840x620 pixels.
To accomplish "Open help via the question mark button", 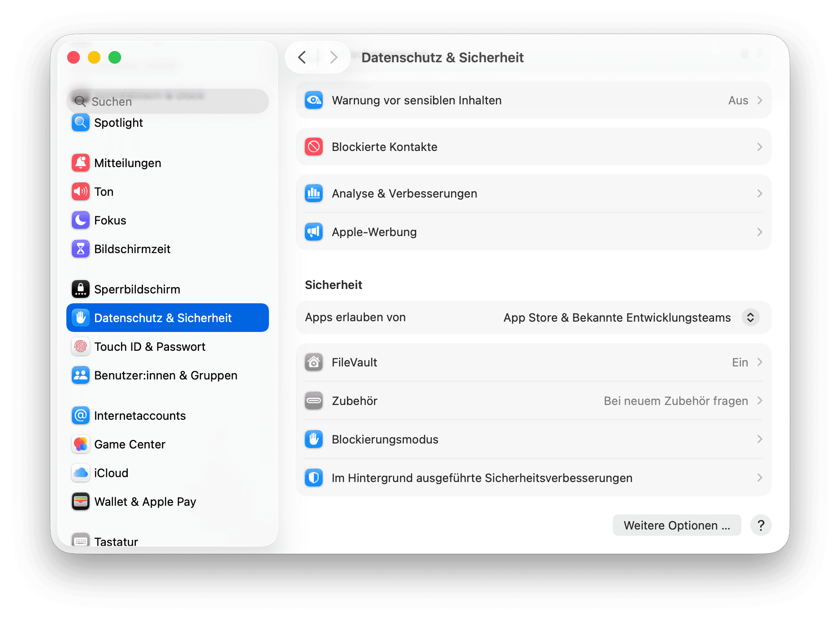I will [x=761, y=525].
